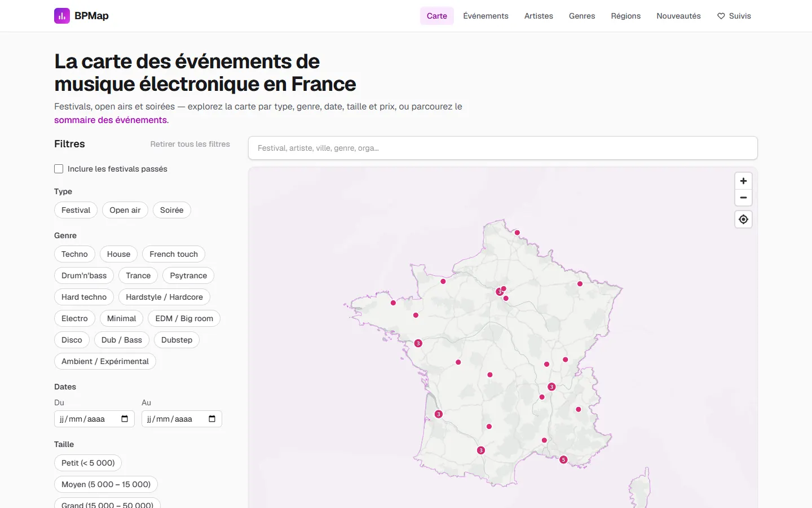
Task: Open the Carte tab
Action: click(437, 16)
